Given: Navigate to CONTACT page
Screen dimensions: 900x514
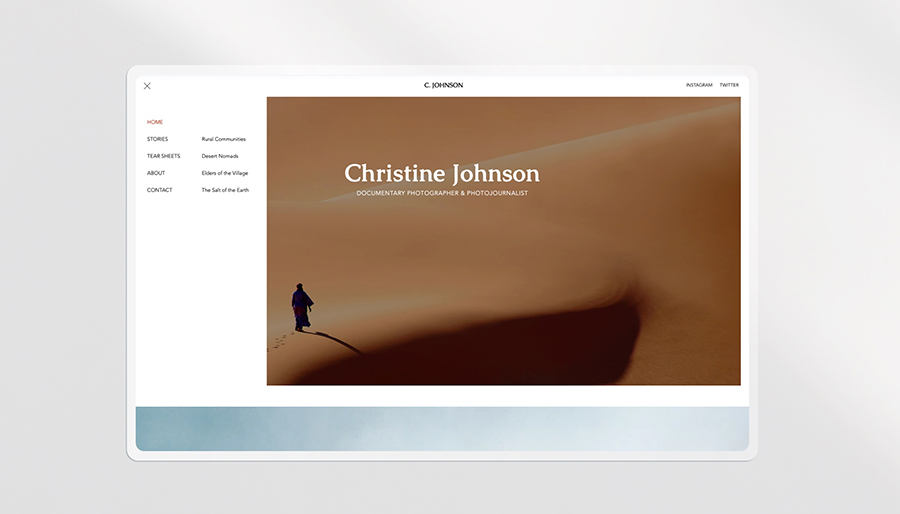Looking at the screenshot, I should pyautogui.click(x=160, y=190).
